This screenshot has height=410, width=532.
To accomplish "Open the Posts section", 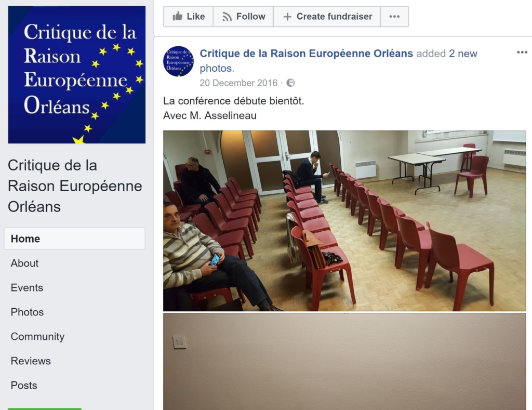I will coord(24,385).
